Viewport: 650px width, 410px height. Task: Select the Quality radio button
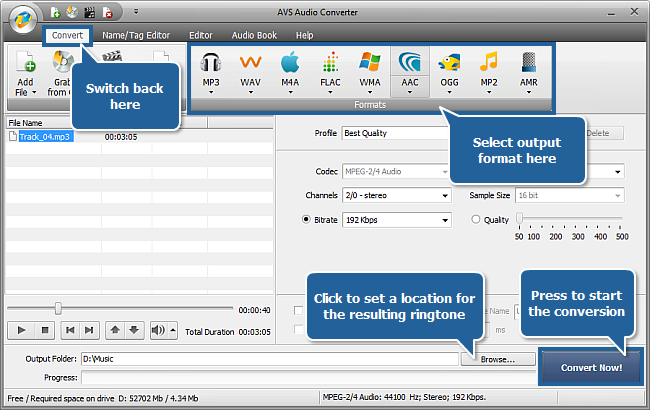click(x=475, y=219)
